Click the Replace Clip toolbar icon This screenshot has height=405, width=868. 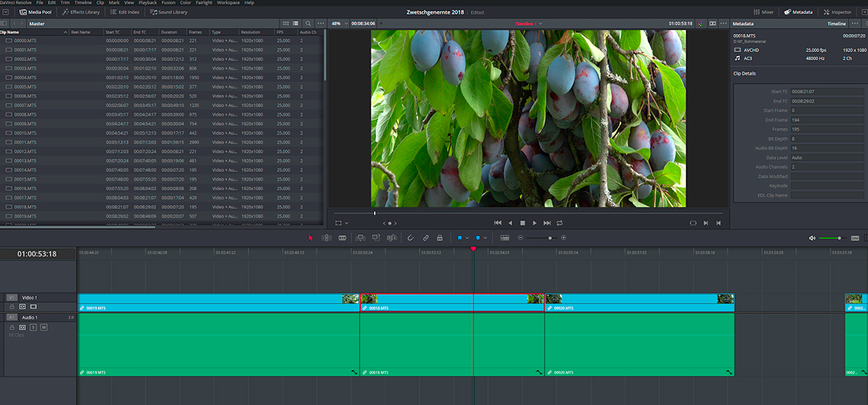tap(392, 237)
